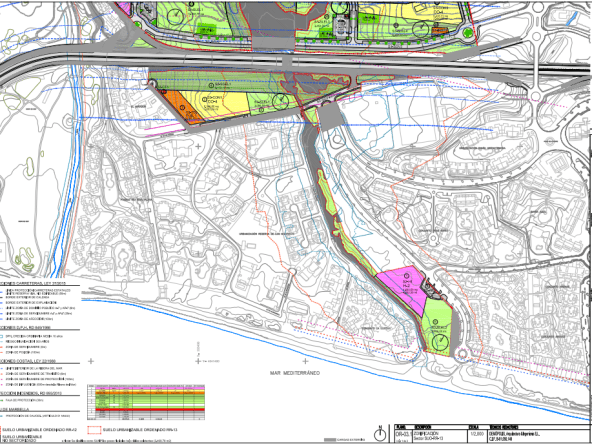
Task: Click the circled marker inside the pink parcel
Action: (407, 275)
